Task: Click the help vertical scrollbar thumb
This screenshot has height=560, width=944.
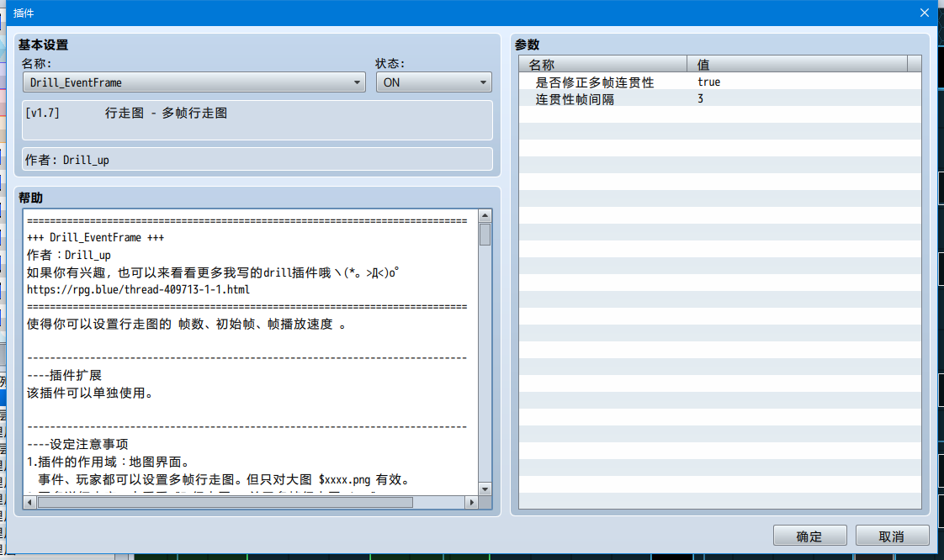Action: (485, 234)
